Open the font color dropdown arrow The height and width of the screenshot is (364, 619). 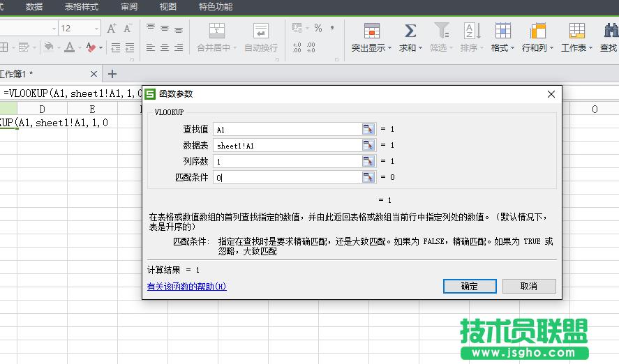(79, 48)
